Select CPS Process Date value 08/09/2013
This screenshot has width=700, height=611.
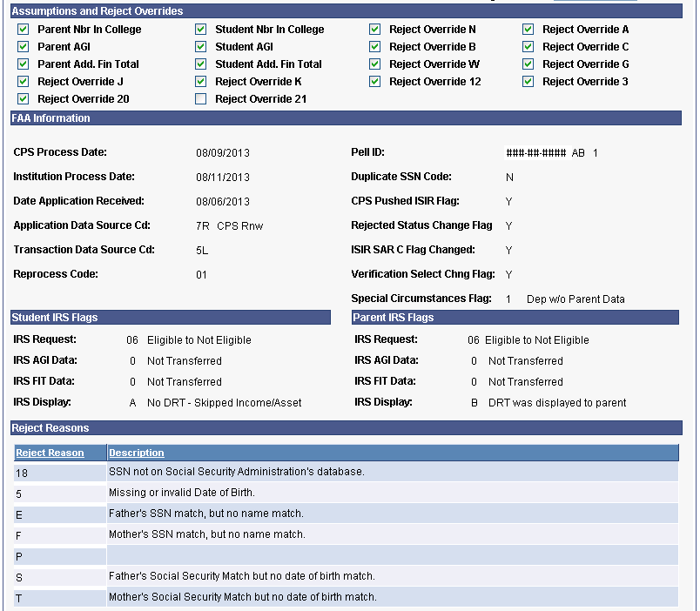coord(223,153)
